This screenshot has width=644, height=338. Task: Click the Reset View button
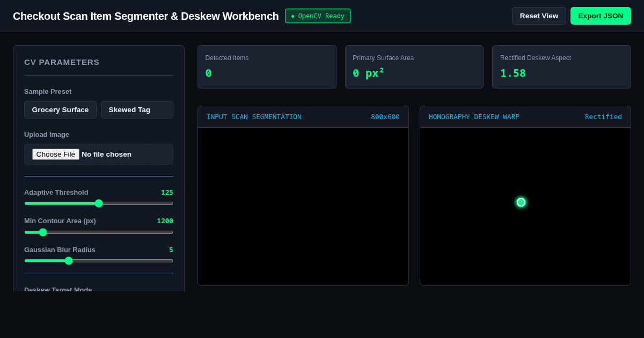[x=539, y=16]
